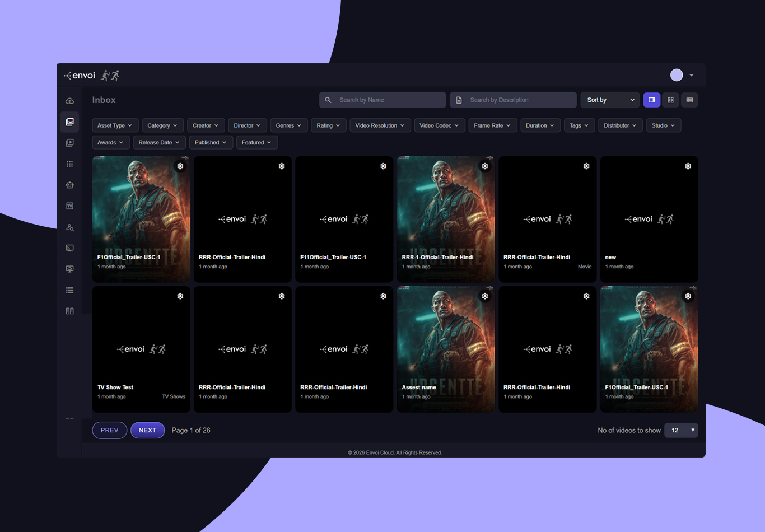The height and width of the screenshot is (532, 765).
Task: Click the user avatar circle
Action: pos(677,75)
